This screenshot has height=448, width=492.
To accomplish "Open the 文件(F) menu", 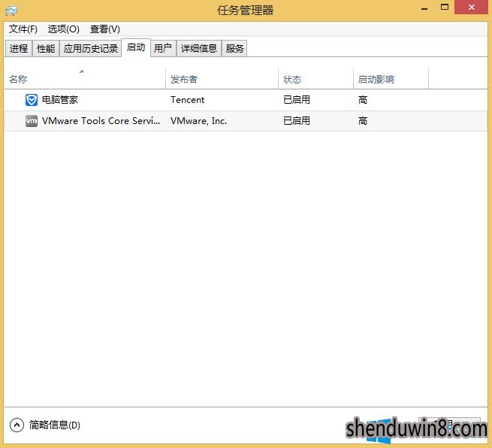I will click(23, 29).
